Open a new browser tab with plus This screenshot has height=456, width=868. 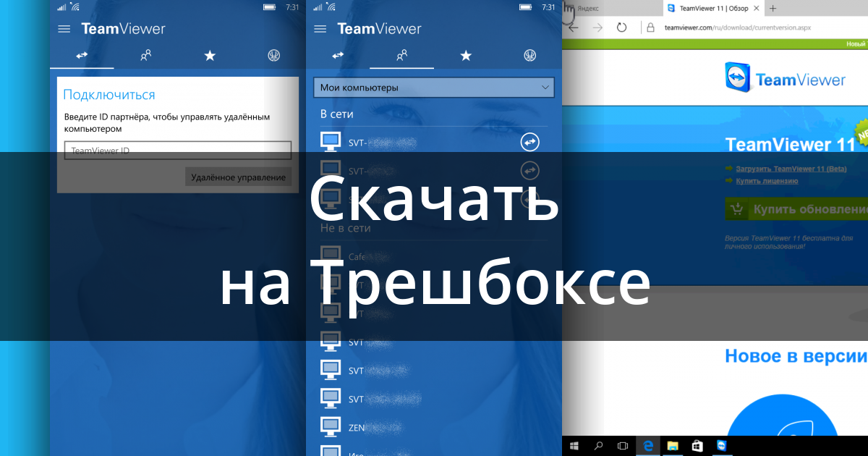point(773,8)
